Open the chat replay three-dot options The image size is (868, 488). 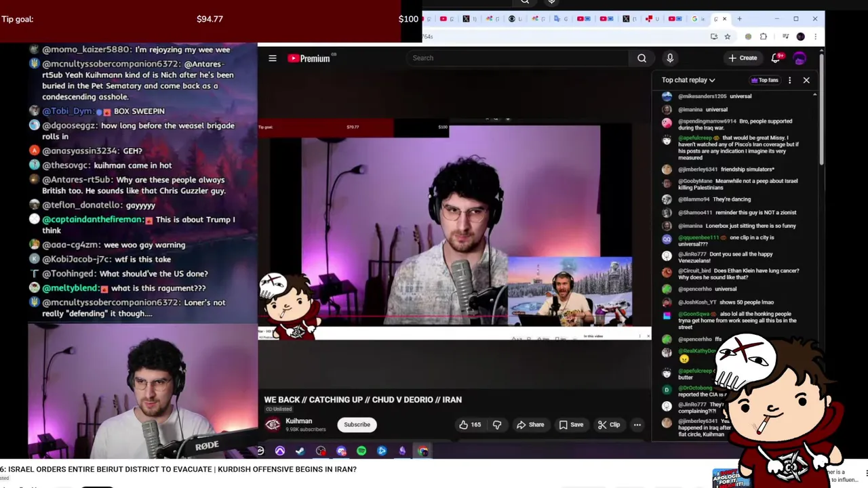(789, 80)
